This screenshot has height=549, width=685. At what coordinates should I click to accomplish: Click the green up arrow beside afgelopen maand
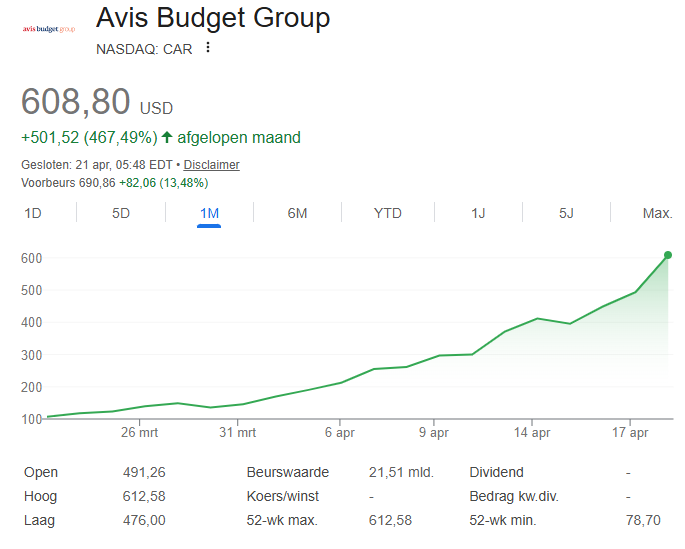167,137
